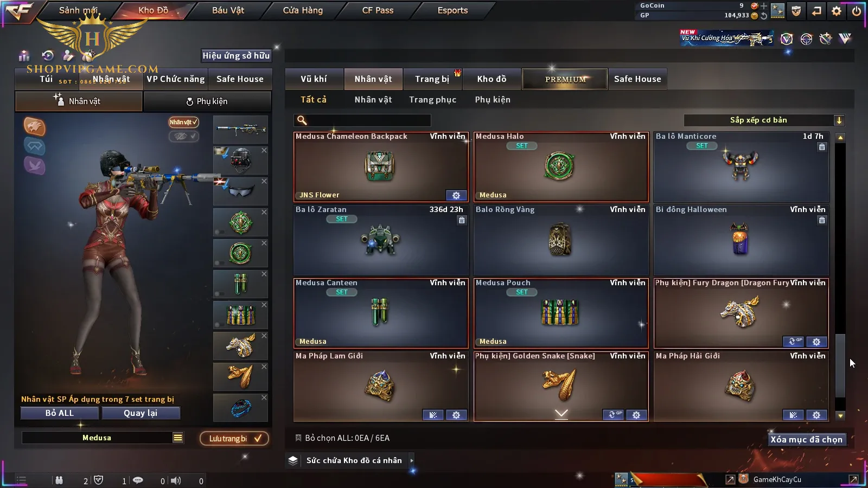
Task: Toggle the hide-eye option under Nhân vật
Action: click(183, 136)
